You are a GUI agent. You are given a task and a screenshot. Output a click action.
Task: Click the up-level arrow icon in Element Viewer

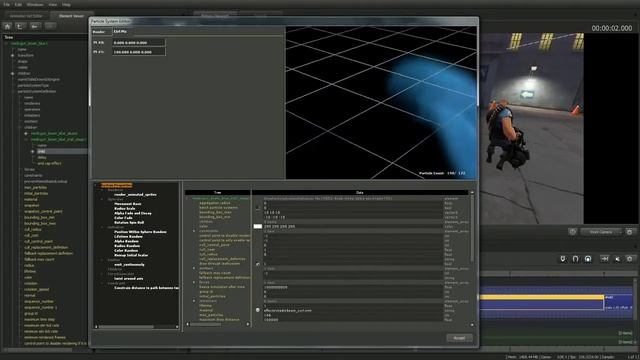20,26
